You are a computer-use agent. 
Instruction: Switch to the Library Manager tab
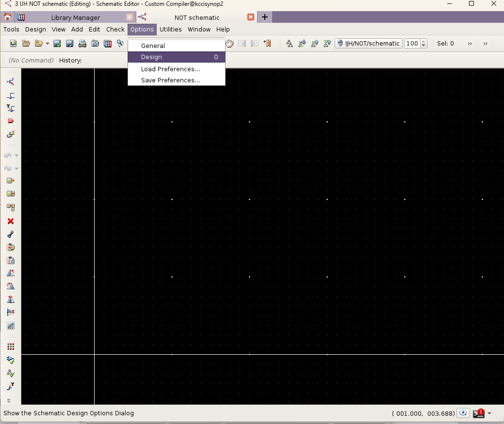pos(75,17)
